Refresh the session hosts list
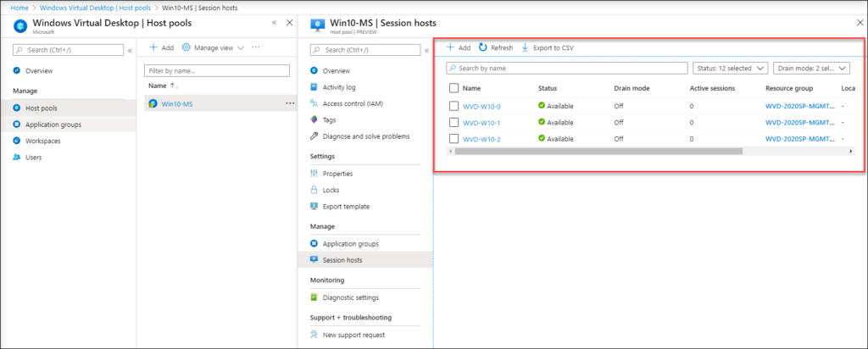This screenshot has height=349, width=868. pyautogui.click(x=496, y=47)
